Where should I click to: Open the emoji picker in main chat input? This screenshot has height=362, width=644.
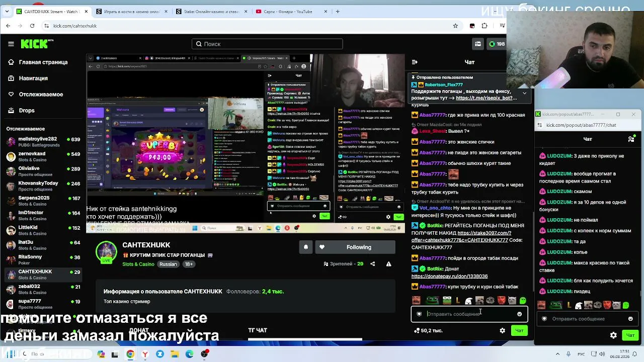[x=520, y=314]
